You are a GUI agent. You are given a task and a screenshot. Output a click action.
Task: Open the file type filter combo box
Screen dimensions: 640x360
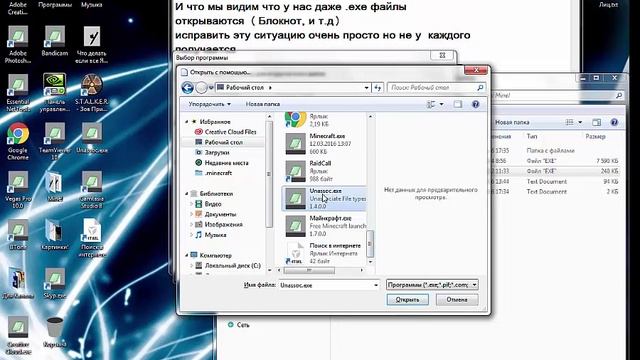pos(432,285)
